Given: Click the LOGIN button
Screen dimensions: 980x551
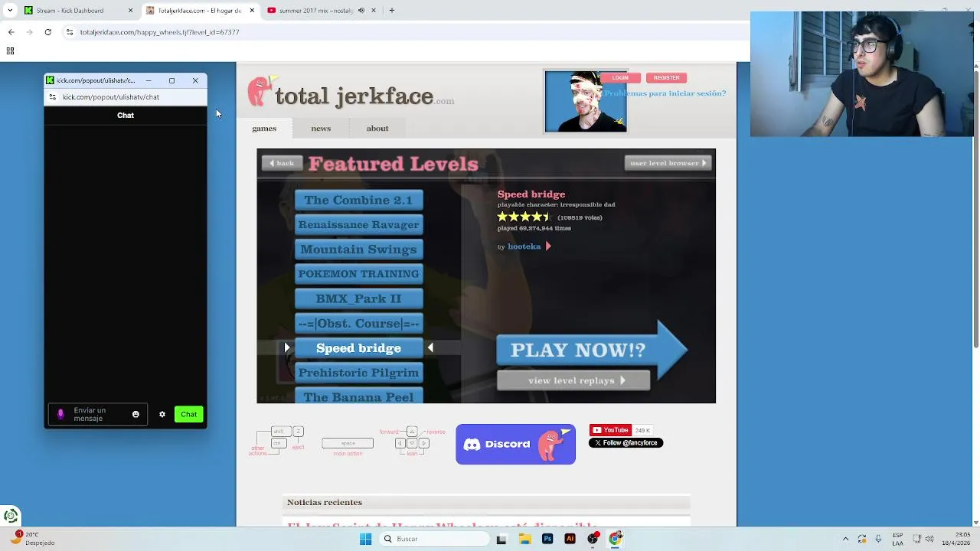Looking at the screenshot, I should point(620,77).
